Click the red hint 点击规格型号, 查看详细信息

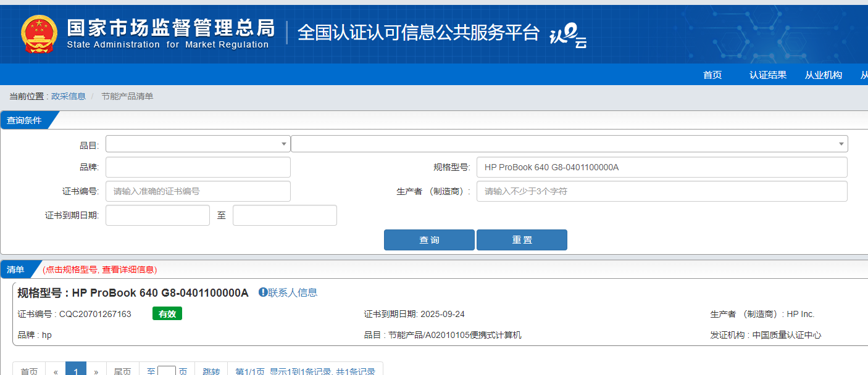point(100,270)
